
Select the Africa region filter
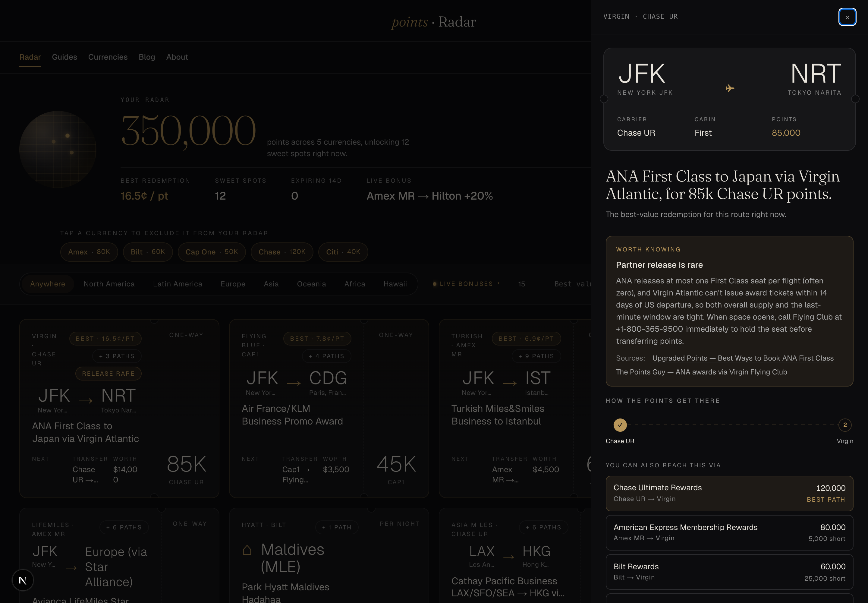(355, 284)
